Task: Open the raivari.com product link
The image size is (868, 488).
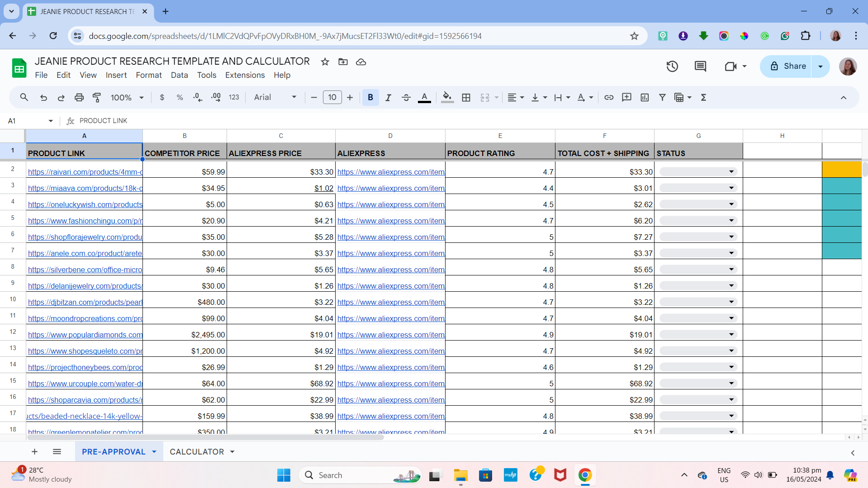Action: (x=85, y=172)
